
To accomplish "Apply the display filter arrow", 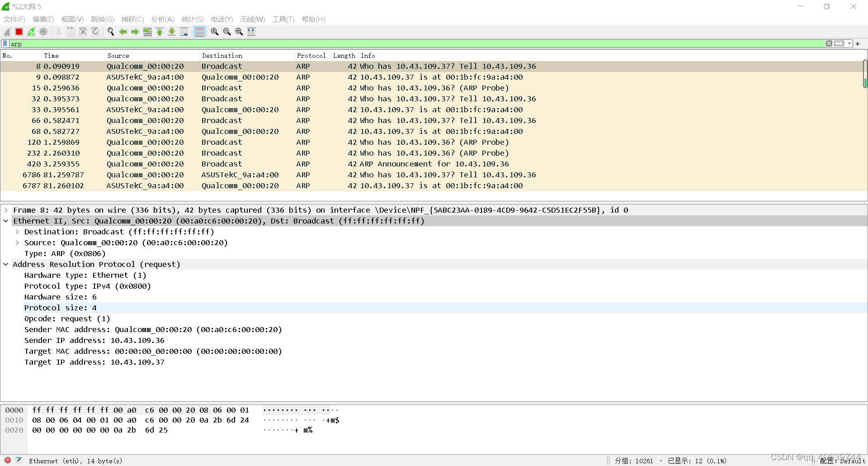I will click(839, 44).
